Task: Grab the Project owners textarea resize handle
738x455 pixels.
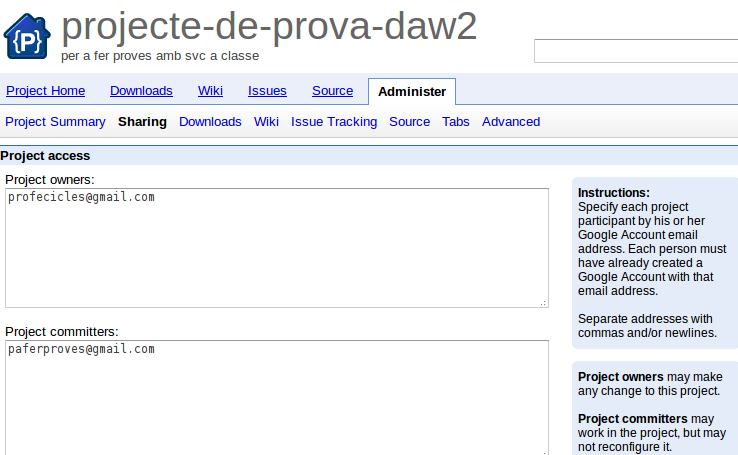Action: (x=543, y=302)
